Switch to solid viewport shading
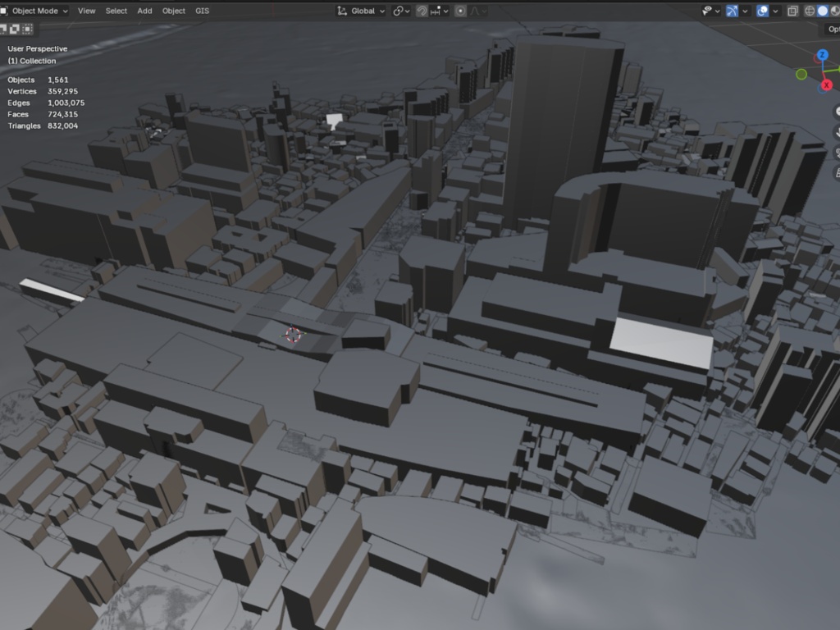This screenshot has width=840, height=630. 822,11
